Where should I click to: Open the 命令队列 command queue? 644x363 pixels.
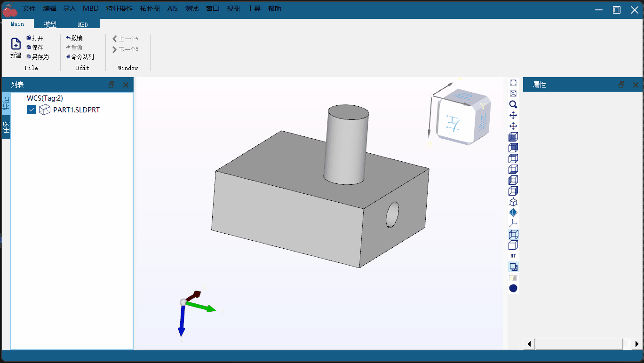pyautogui.click(x=80, y=57)
